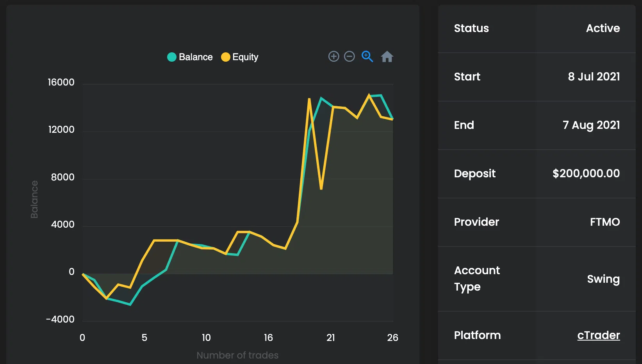Click the teal Balance legend marker
Screen dimensions: 642x364
172,57
